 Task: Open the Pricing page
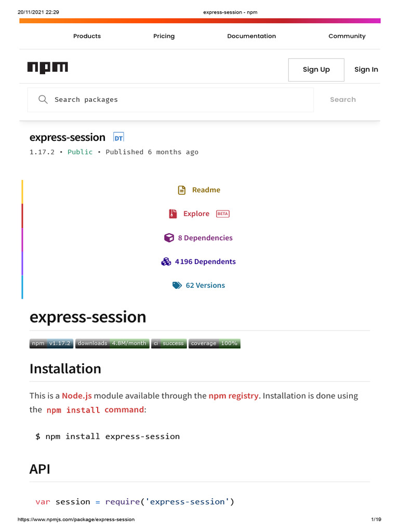click(x=164, y=36)
